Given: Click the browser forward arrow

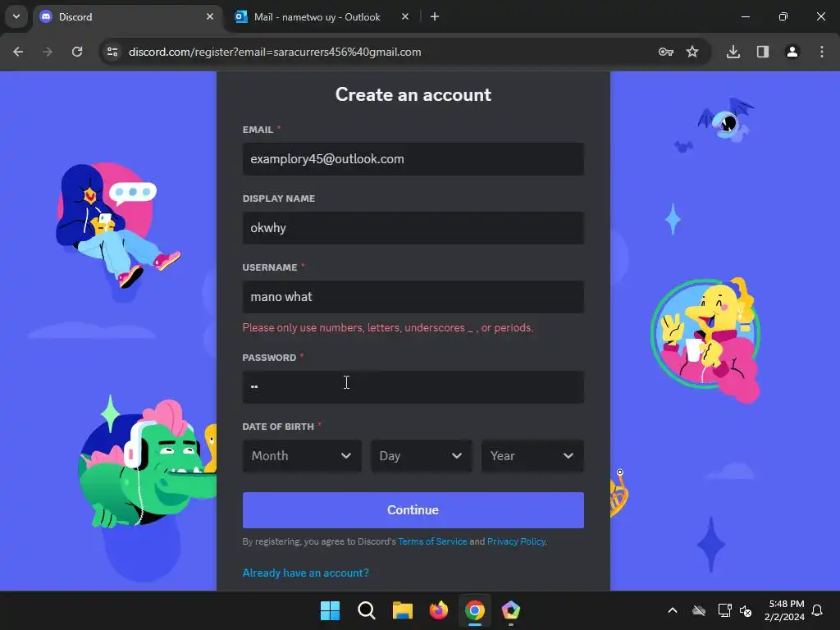Looking at the screenshot, I should (48, 52).
